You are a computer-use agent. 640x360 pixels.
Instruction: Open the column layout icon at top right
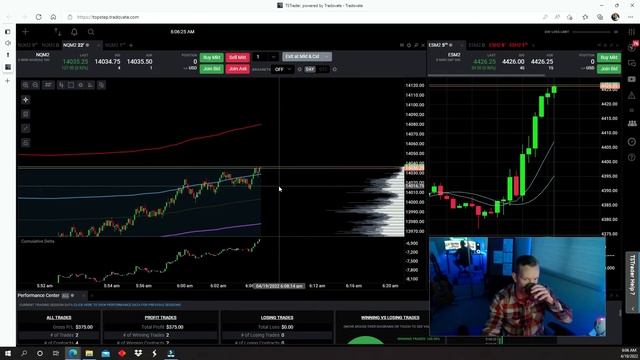[x=632, y=31]
